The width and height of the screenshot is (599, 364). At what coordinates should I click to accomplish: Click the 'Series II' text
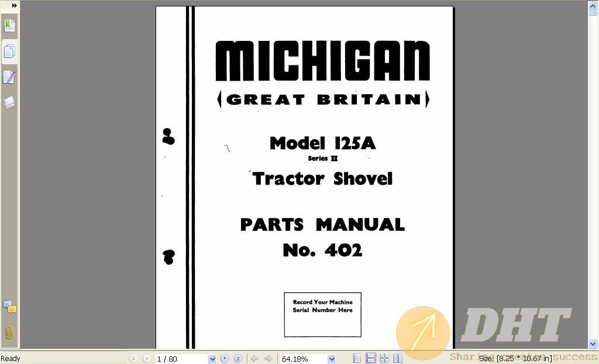(x=323, y=158)
